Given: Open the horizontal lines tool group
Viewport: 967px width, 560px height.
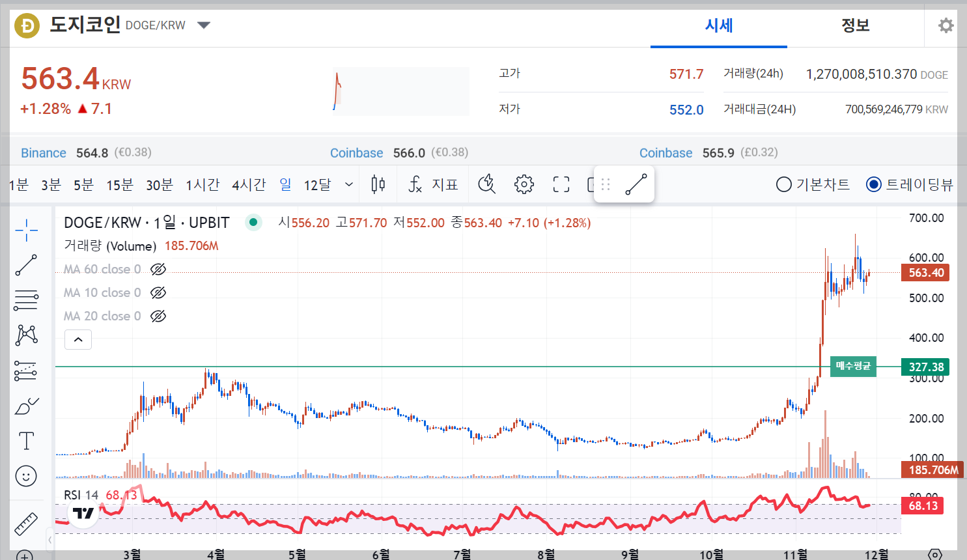Looking at the screenshot, I should tap(26, 300).
